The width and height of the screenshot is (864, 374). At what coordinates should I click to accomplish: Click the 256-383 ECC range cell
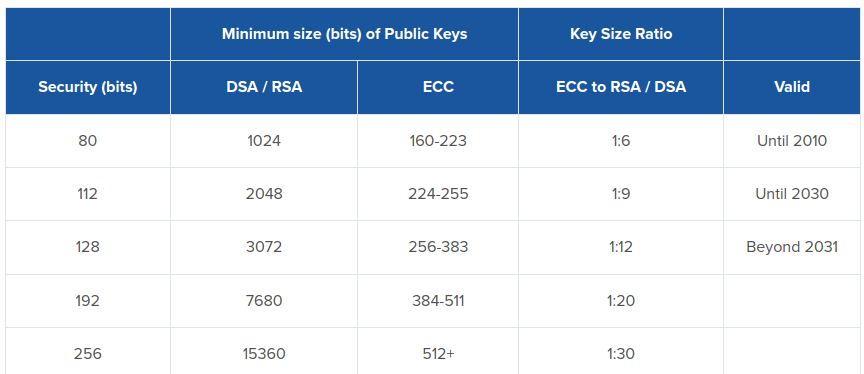tap(438, 247)
